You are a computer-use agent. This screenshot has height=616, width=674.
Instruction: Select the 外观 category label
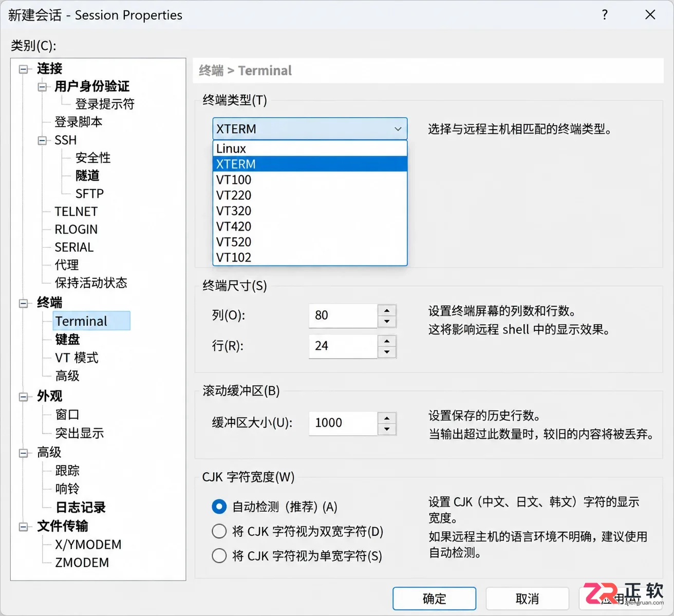49,397
